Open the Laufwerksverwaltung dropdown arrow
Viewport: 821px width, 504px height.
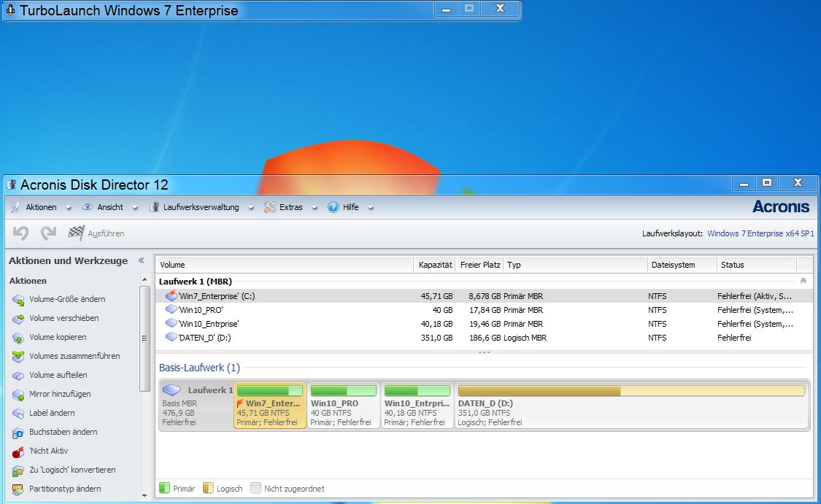251,208
